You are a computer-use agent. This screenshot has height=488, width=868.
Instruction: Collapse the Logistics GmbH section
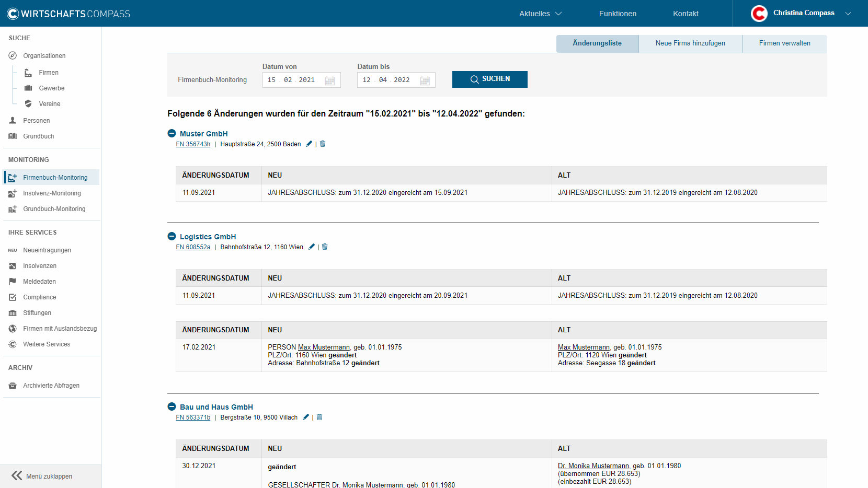pos(172,237)
